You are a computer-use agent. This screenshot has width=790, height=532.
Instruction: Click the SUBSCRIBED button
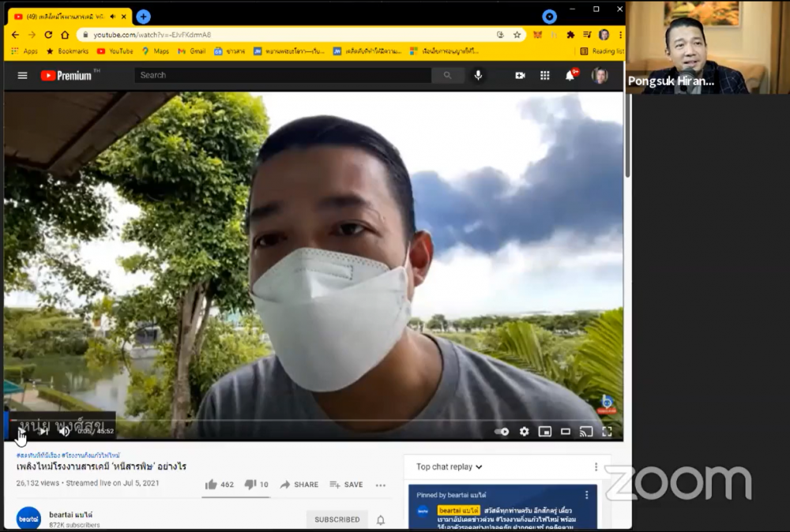pos(337,519)
